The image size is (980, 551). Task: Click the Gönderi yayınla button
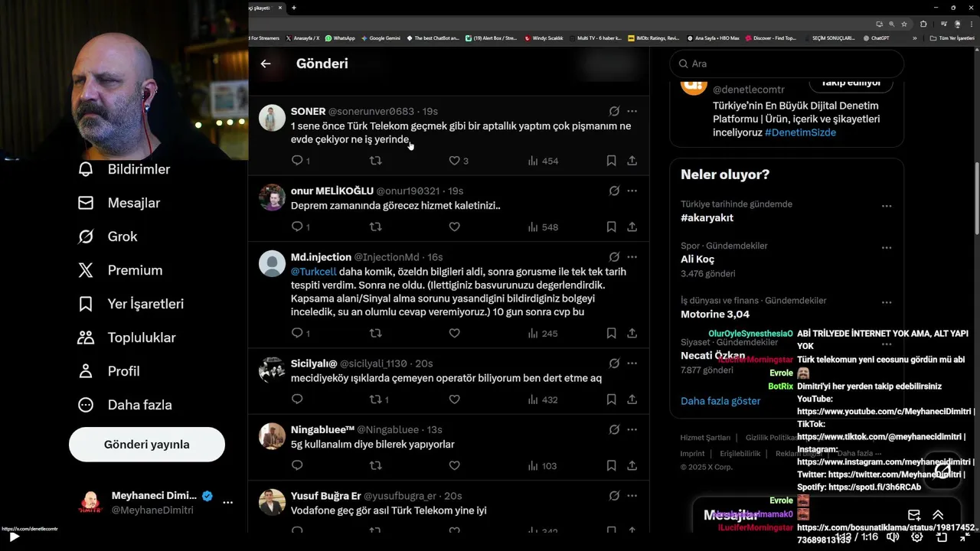[x=147, y=444]
